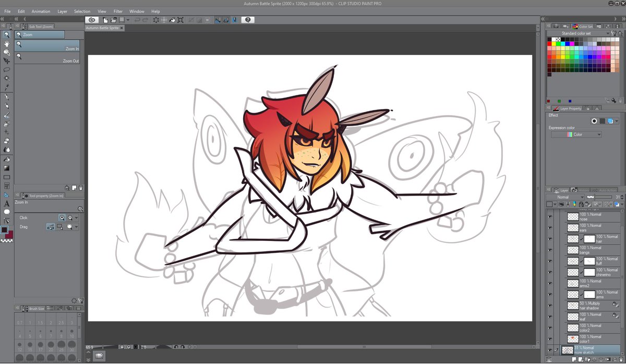
Task: Click the rotate-left icon on canvas status bar
Action: [176, 346]
